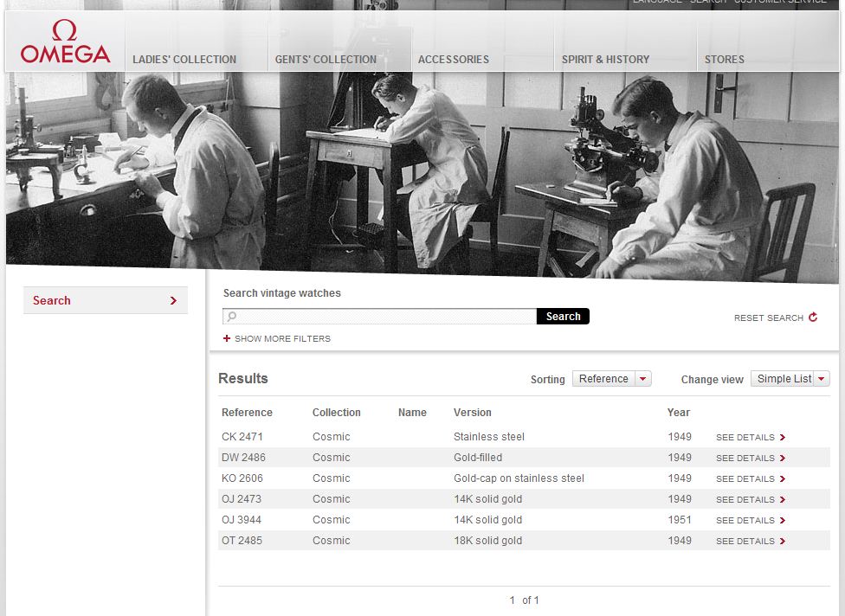Click the Reset Search refresh icon
This screenshot has width=845, height=616.
(x=813, y=318)
